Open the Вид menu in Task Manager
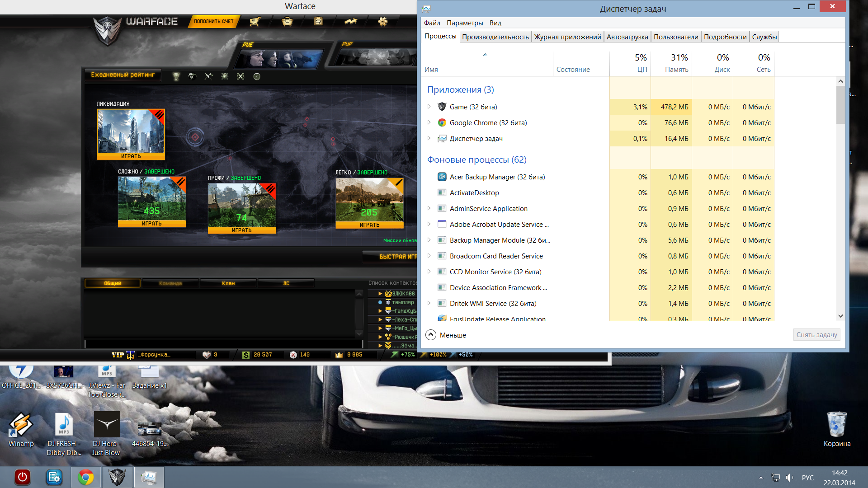868x488 pixels. click(495, 23)
